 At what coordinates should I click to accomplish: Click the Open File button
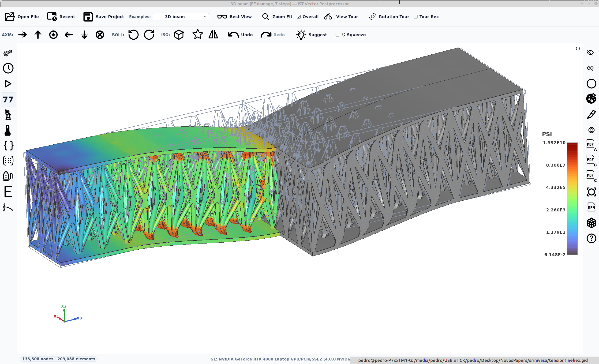click(22, 17)
